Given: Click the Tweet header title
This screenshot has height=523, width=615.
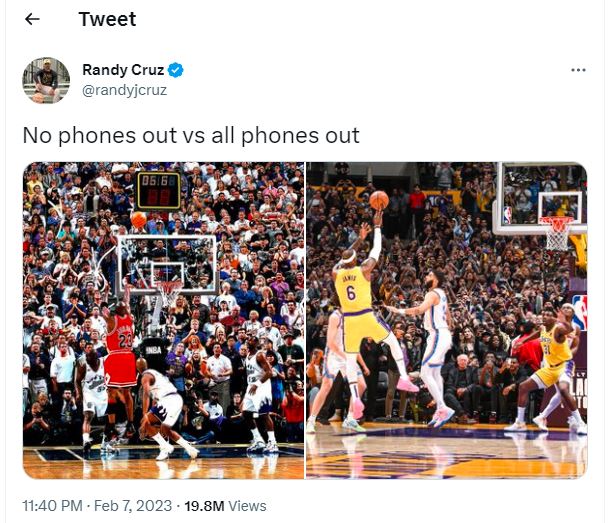Looking at the screenshot, I should [107, 19].
